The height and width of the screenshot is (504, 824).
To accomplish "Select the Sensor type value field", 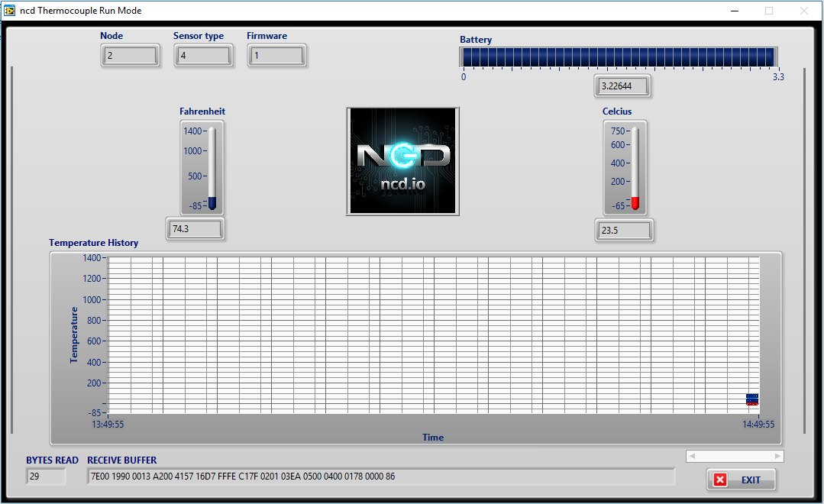I will 203,55.
